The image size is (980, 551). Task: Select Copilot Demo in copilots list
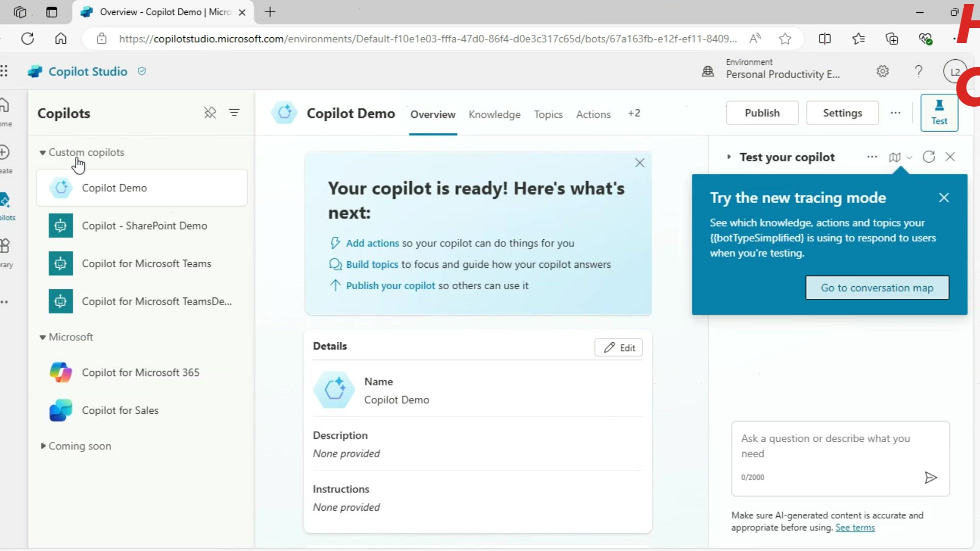click(142, 188)
